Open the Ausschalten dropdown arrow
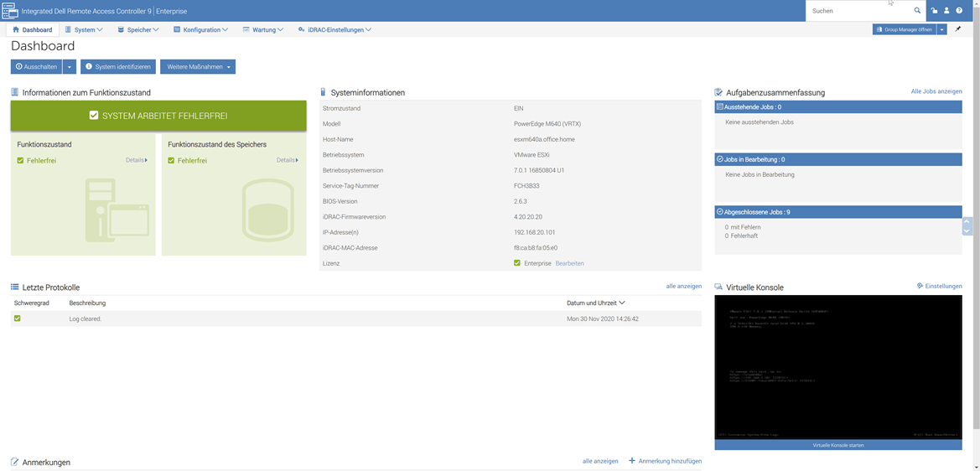The image size is (980, 471). pyautogui.click(x=70, y=66)
